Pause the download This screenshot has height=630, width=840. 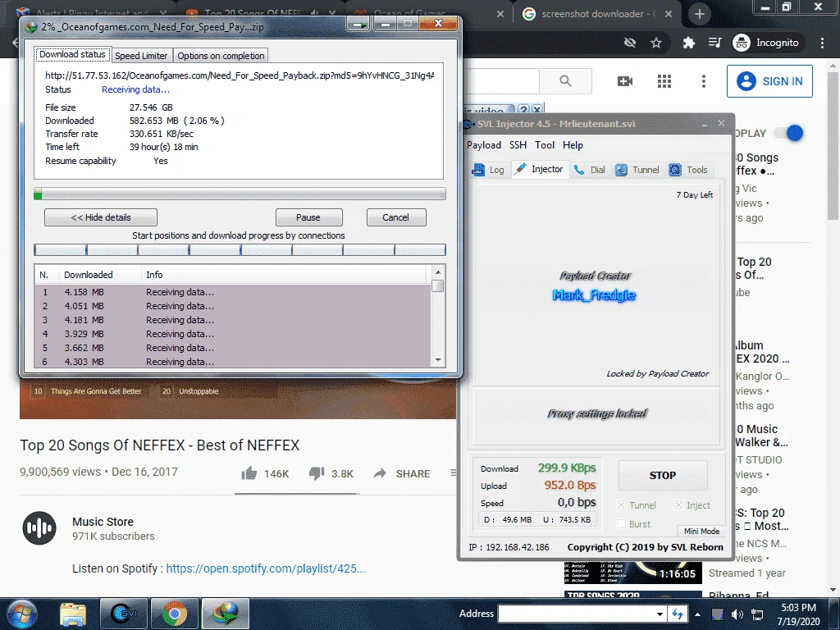[308, 217]
